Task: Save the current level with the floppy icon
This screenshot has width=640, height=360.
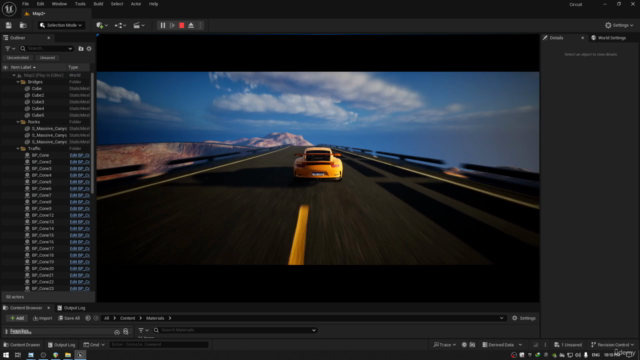Action: point(9,25)
